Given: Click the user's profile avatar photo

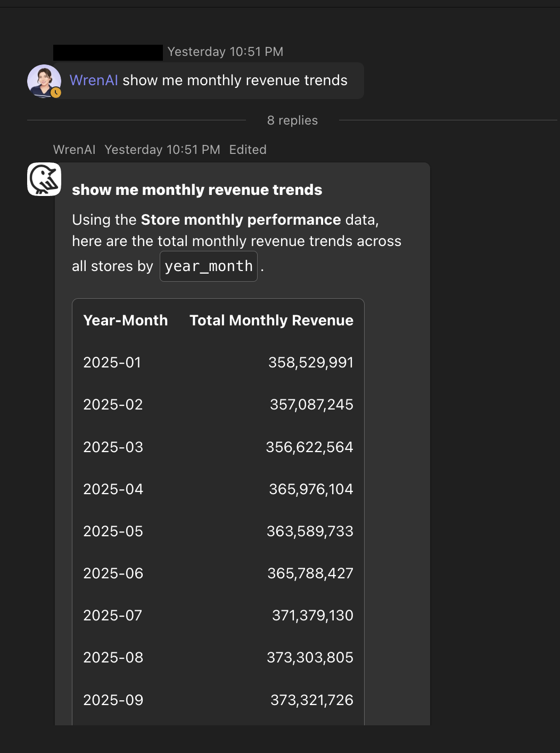Looking at the screenshot, I should click(44, 81).
